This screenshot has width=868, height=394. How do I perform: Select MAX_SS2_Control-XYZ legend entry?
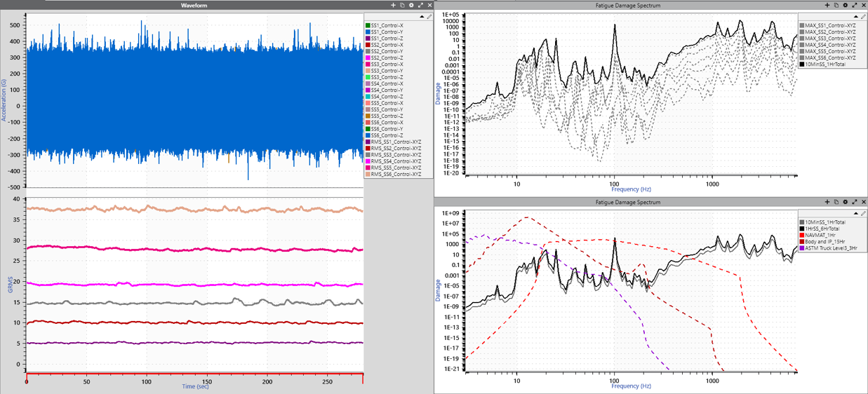click(828, 32)
